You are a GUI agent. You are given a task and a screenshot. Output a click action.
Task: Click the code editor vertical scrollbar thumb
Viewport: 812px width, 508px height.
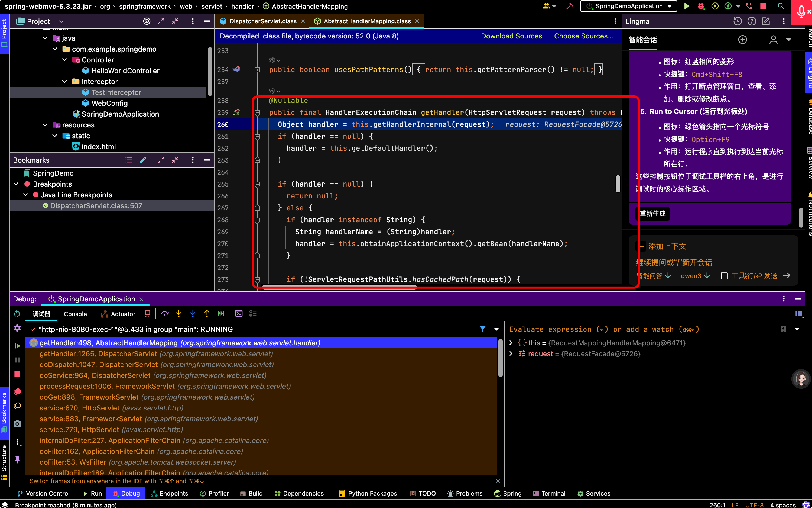pyautogui.click(x=618, y=184)
